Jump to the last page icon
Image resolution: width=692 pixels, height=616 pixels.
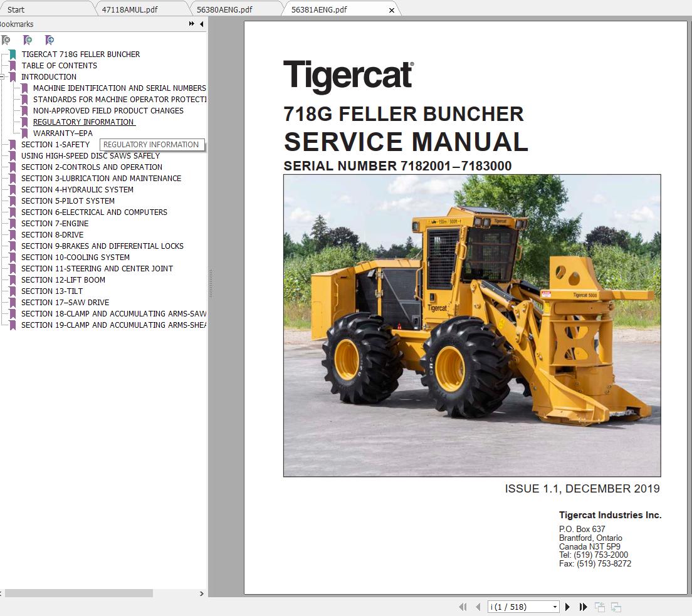(583, 607)
